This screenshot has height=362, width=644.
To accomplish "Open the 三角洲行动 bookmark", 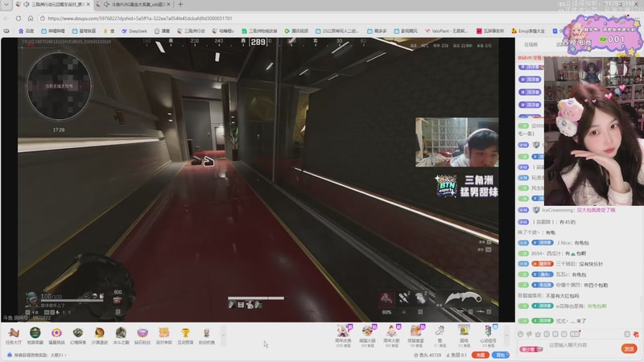I will 191,31.
